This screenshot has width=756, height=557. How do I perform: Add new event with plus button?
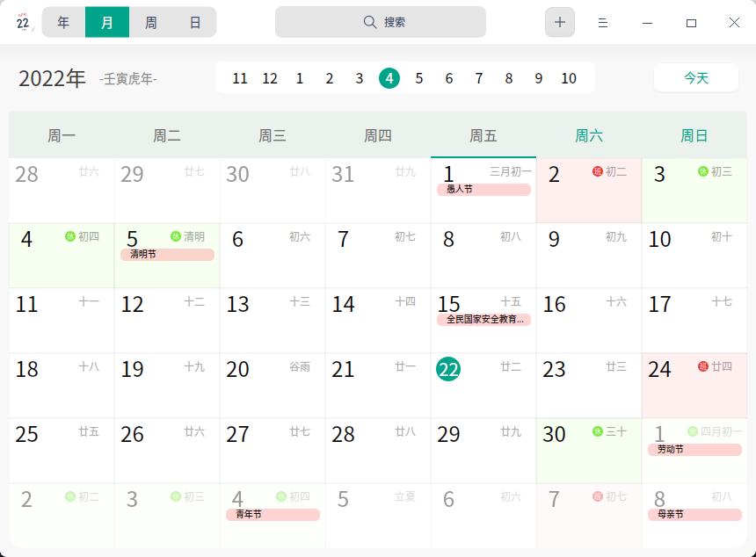click(x=560, y=22)
